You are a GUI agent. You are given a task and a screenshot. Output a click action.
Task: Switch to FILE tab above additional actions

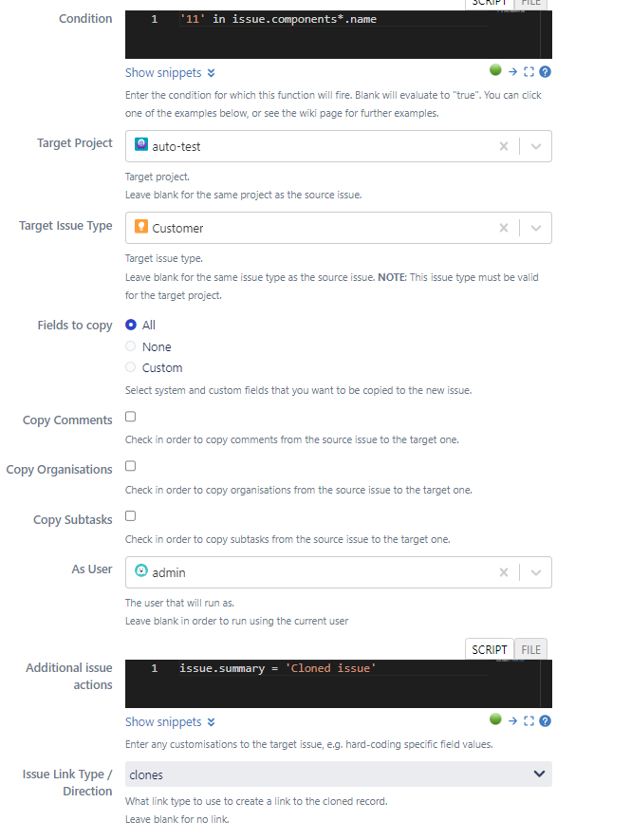pos(530,649)
